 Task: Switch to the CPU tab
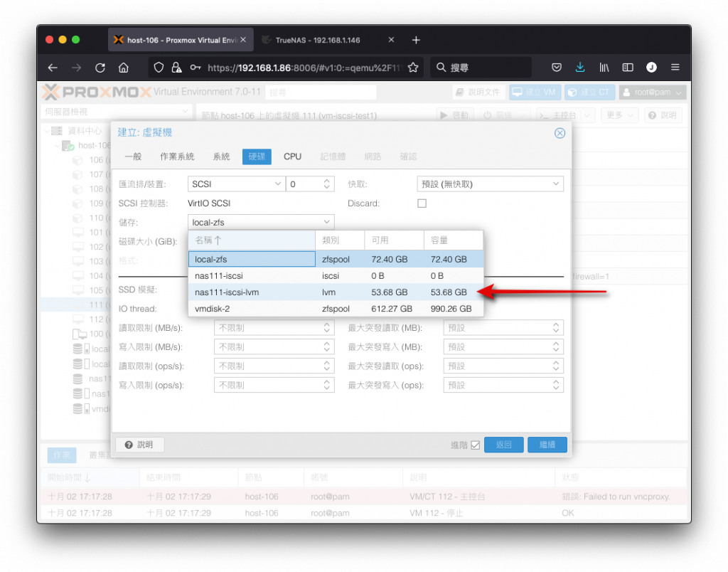pos(292,157)
